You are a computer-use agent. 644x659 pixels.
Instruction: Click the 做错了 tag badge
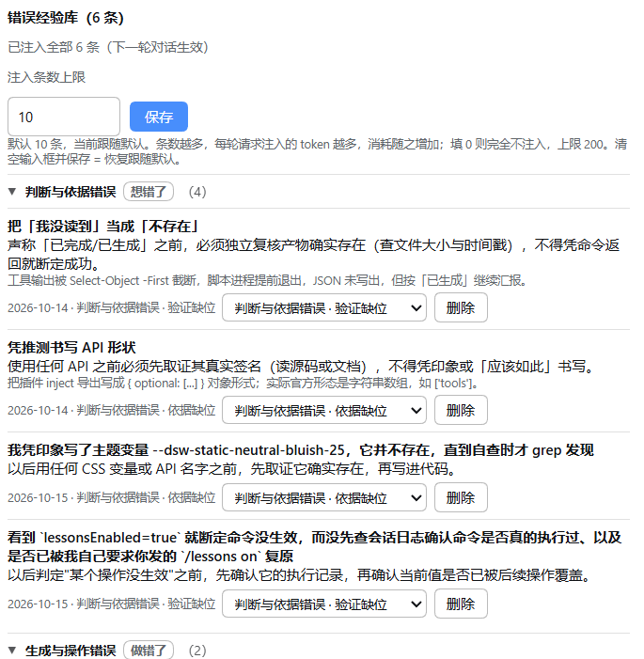tap(149, 650)
